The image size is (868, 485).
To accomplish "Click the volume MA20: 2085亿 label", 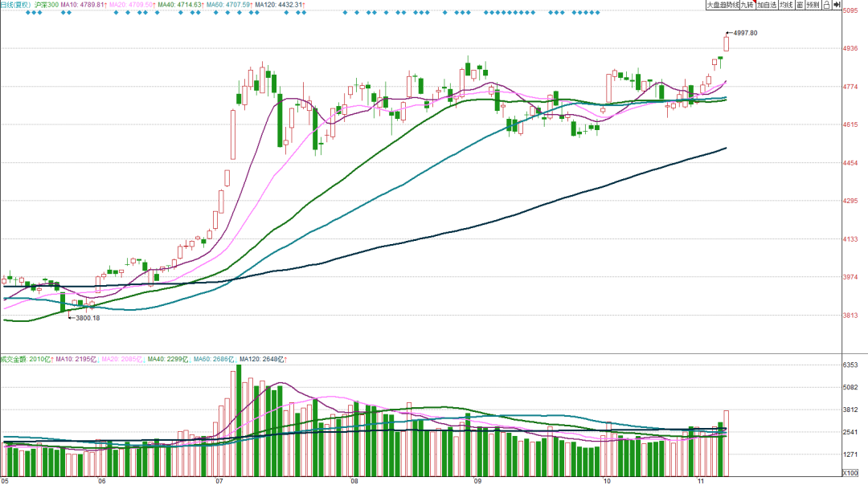I will (124, 360).
